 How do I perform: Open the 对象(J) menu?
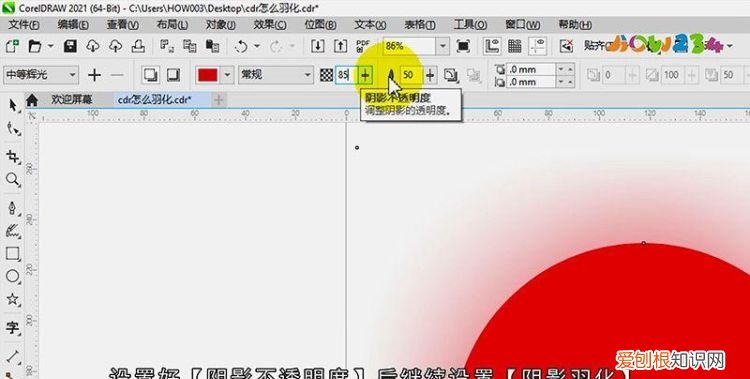coord(221,25)
